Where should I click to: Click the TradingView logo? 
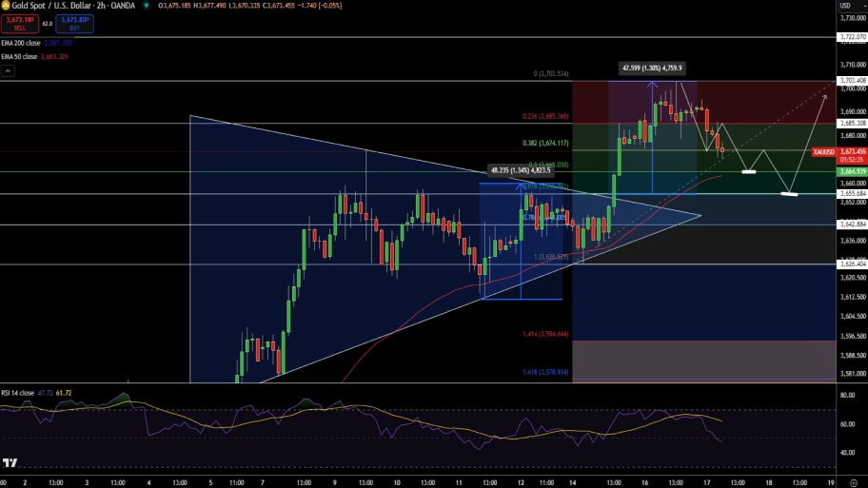click(x=10, y=462)
